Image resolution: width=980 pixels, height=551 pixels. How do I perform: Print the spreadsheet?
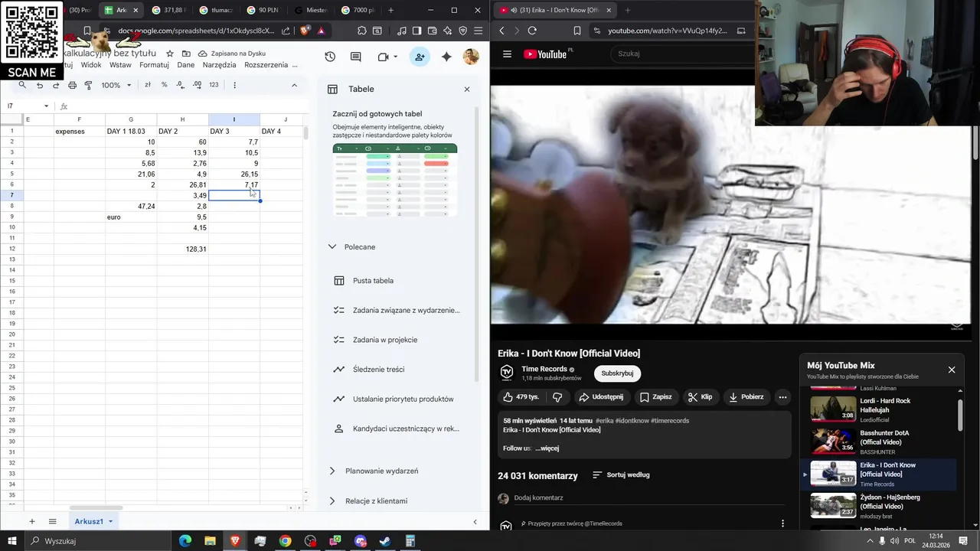pyautogui.click(x=72, y=85)
